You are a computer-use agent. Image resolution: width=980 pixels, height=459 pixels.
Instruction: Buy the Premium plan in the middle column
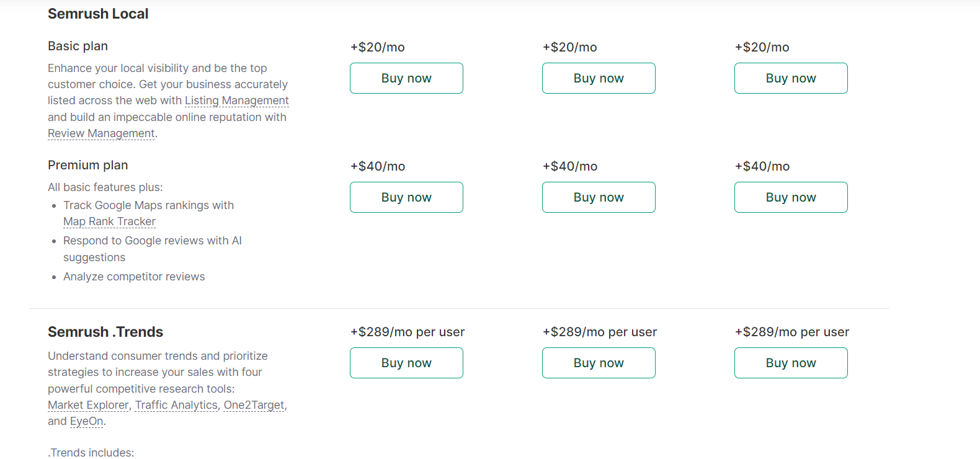pos(599,197)
